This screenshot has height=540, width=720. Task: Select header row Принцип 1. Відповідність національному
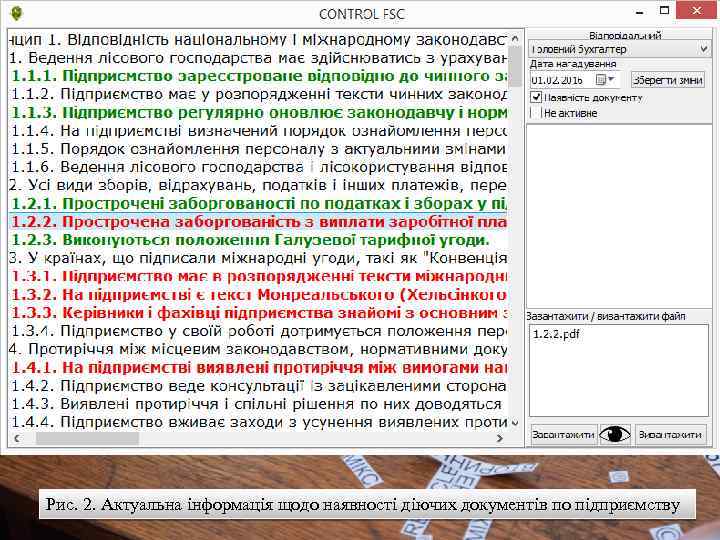coord(258,39)
